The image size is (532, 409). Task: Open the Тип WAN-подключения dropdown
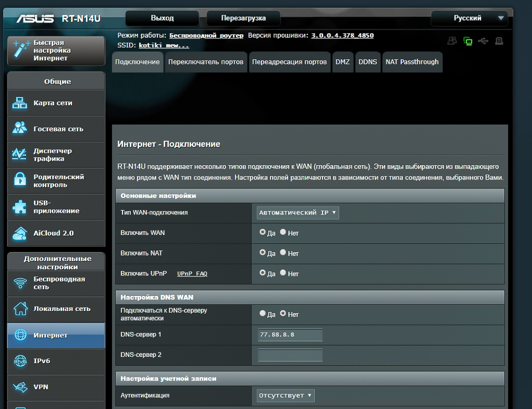point(298,212)
